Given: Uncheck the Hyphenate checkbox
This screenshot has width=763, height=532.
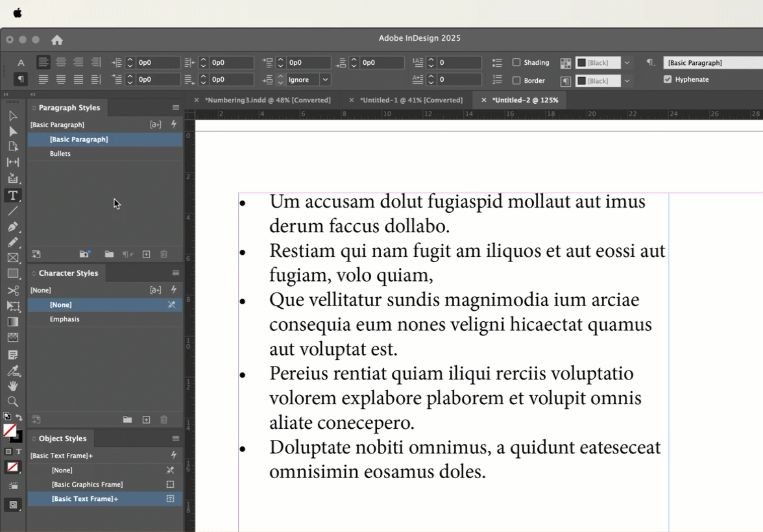Looking at the screenshot, I should pos(668,79).
